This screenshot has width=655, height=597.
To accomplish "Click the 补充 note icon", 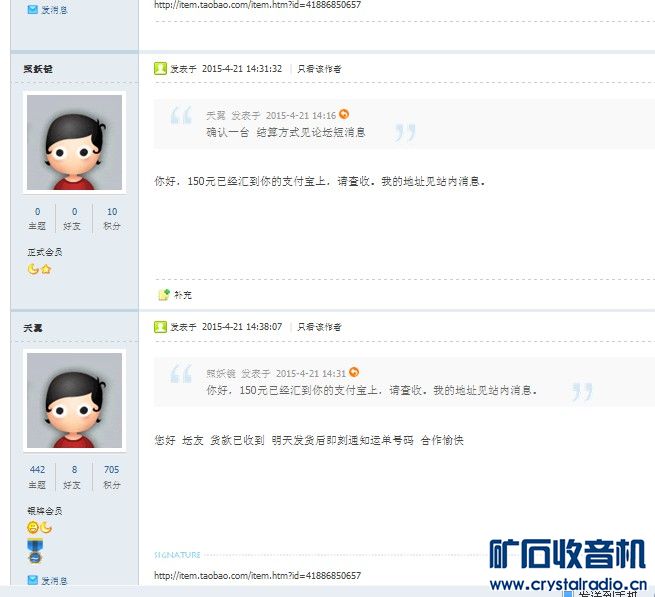I will pos(164,295).
